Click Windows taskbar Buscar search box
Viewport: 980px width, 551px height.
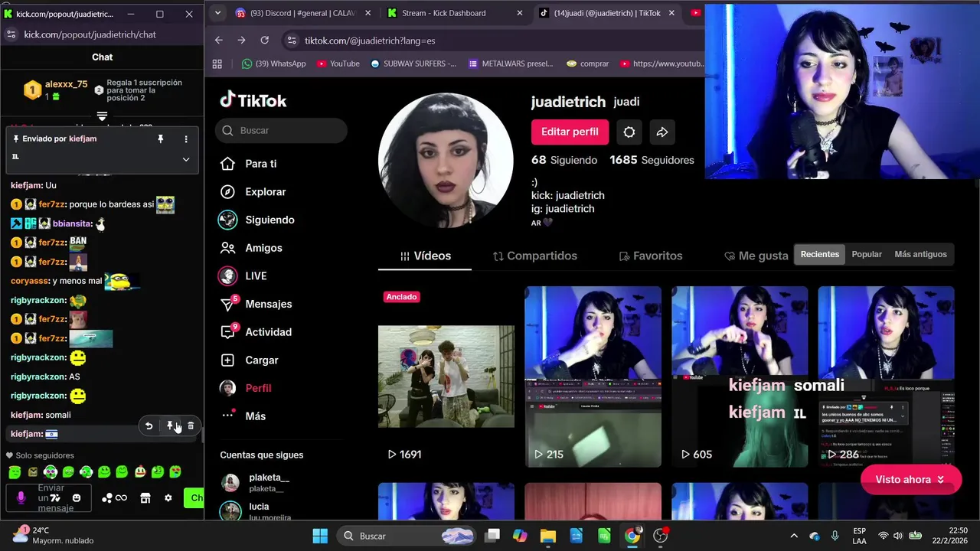click(406, 536)
